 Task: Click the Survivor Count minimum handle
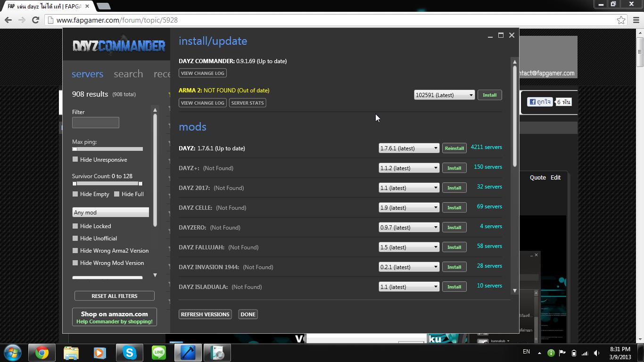(74, 183)
